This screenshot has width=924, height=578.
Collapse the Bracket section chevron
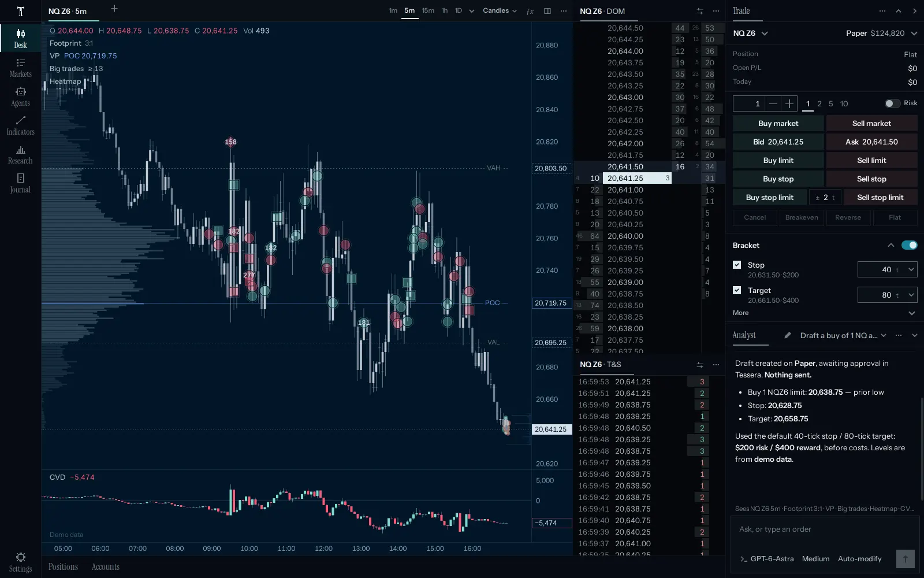(x=891, y=245)
